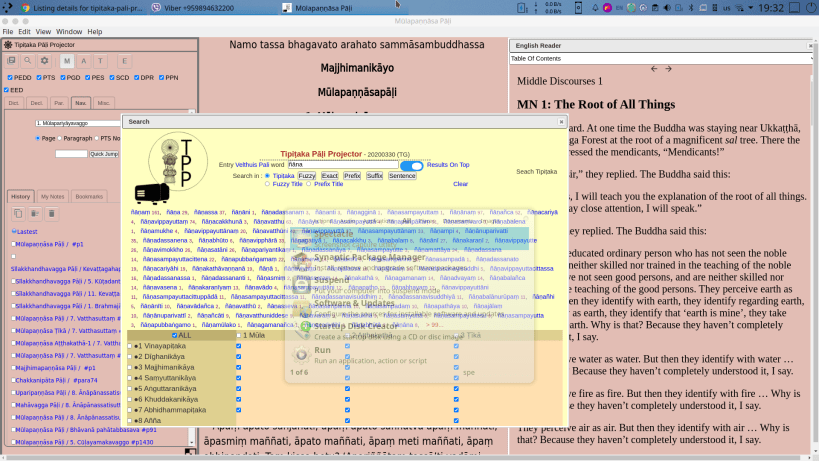Select the T (Tika) text button
This screenshot has width=819, height=461.
click(x=100, y=61)
